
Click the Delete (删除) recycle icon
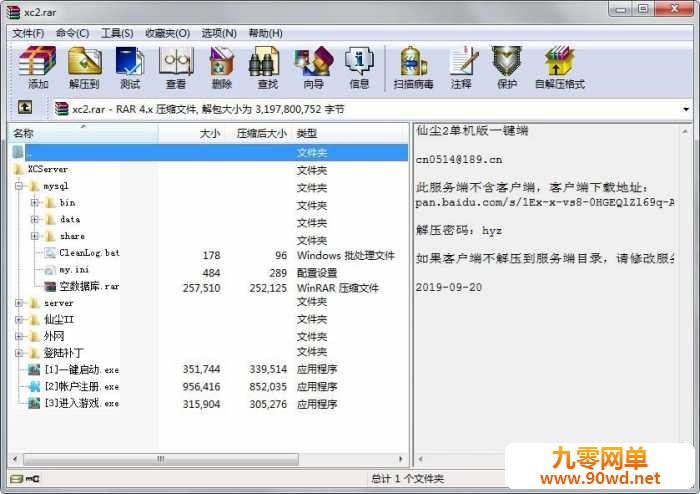point(222,62)
